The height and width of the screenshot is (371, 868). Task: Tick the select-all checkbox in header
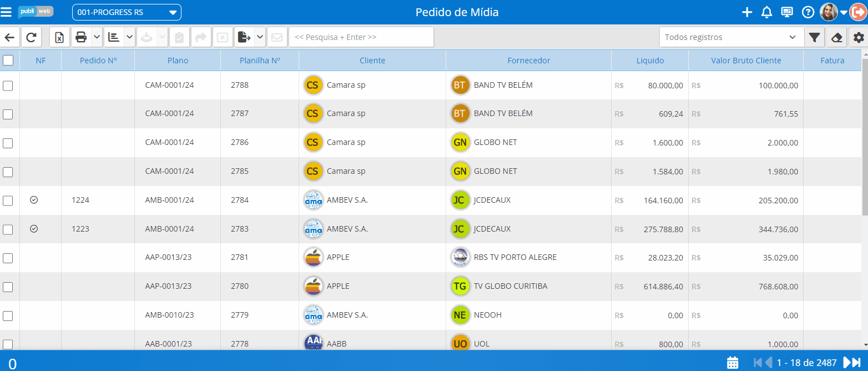point(8,60)
